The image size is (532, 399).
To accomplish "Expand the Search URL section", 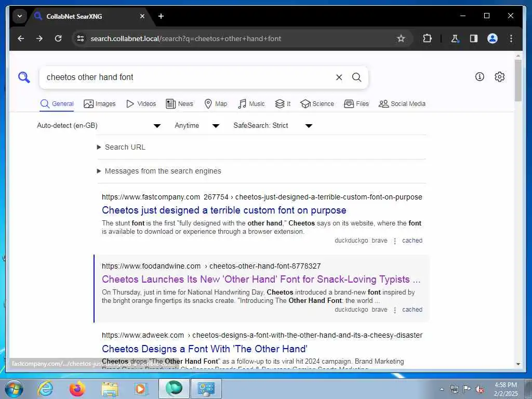I will (x=121, y=147).
